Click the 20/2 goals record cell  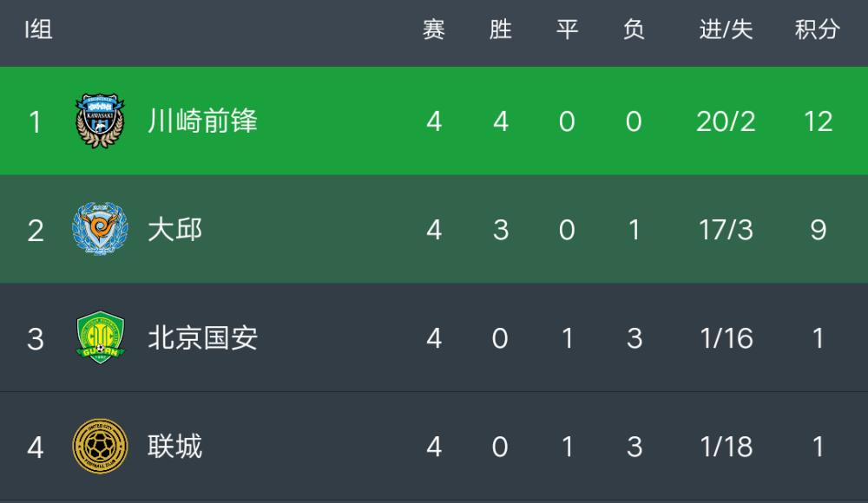tap(726, 121)
